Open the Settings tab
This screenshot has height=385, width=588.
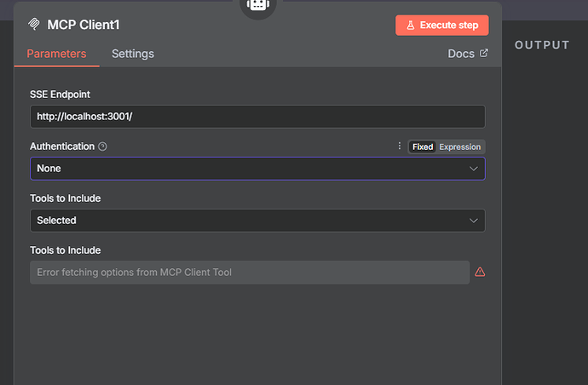(133, 54)
